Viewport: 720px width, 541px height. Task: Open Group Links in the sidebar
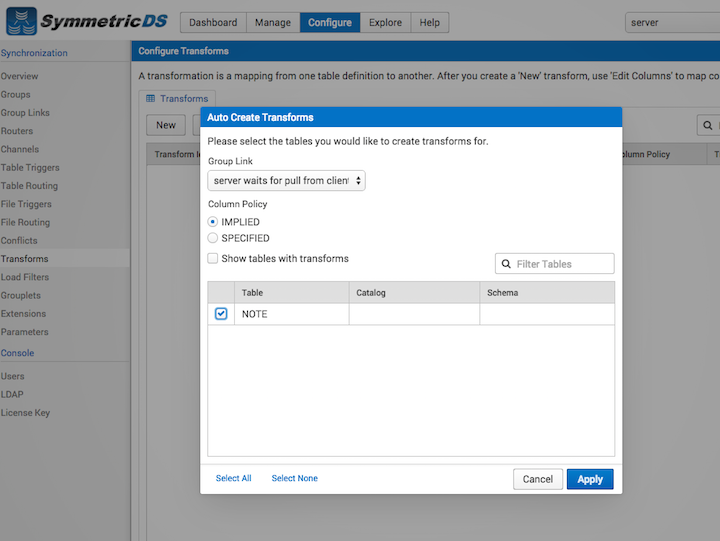pyautogui.click(x=25, y=113)
